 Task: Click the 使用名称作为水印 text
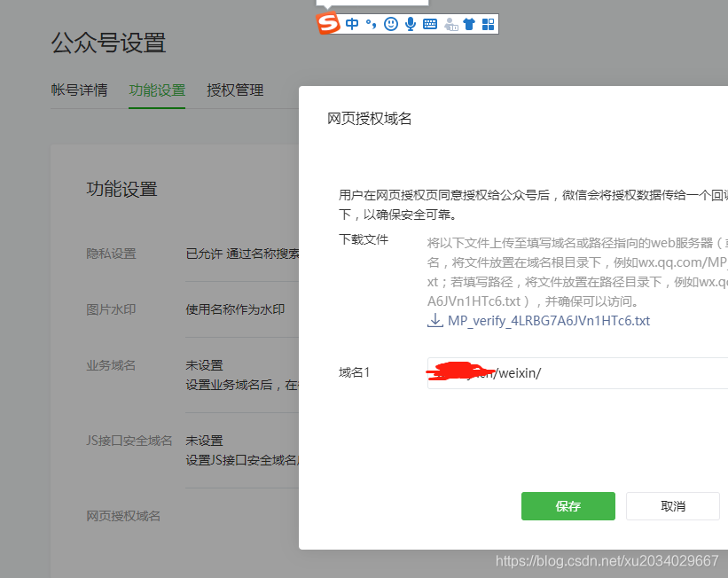point(235,309)
